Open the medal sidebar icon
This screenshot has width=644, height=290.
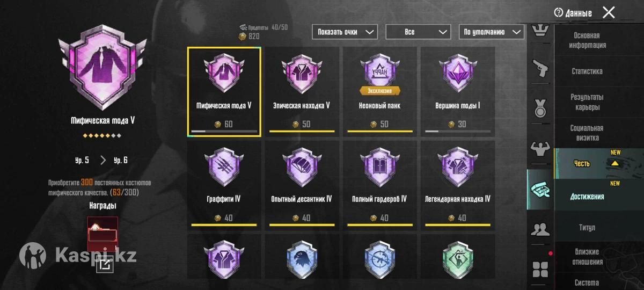(x=540, y=107)
